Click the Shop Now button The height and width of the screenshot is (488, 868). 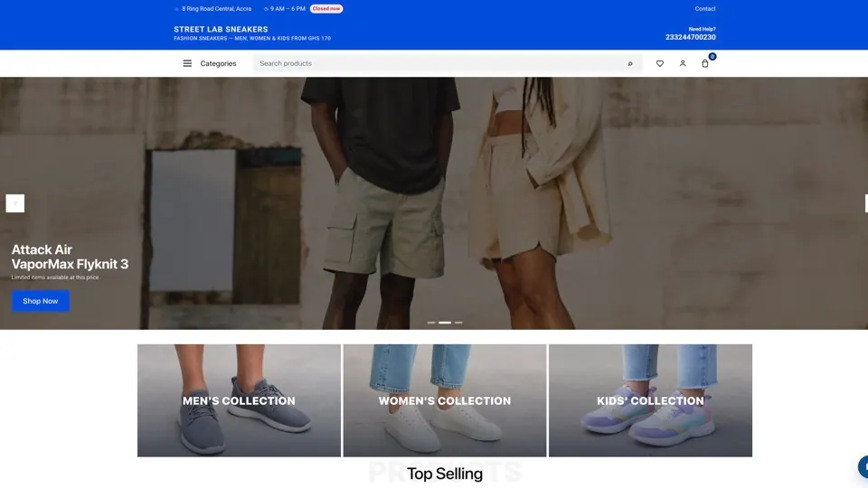pos(41,301)
